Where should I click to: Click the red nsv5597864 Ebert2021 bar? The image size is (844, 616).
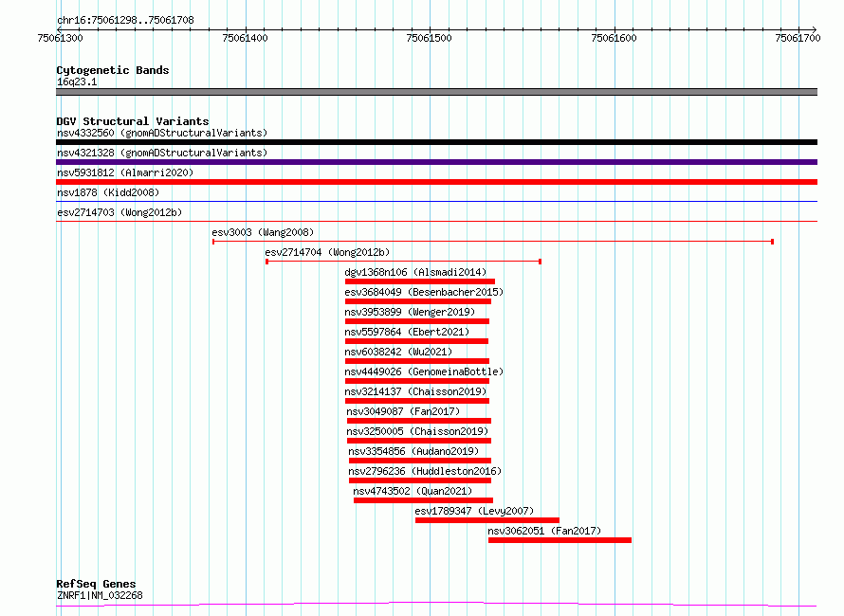(x=416, y=341)
